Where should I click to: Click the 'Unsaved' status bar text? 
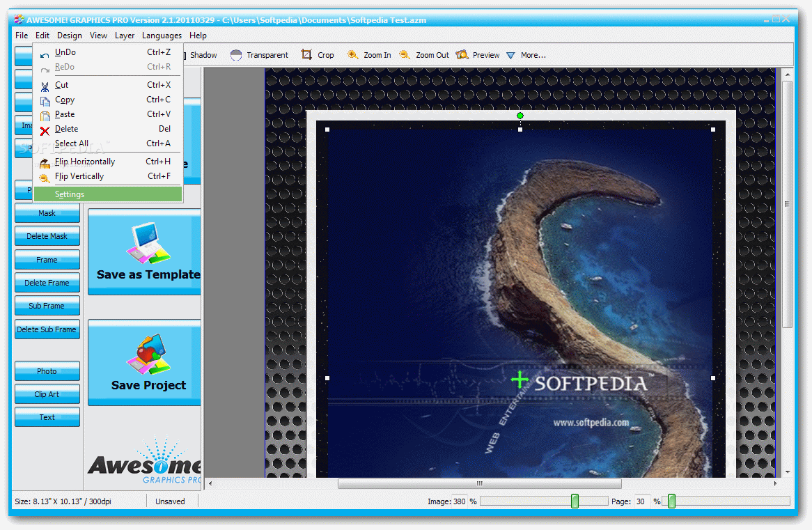click(170, 501)
